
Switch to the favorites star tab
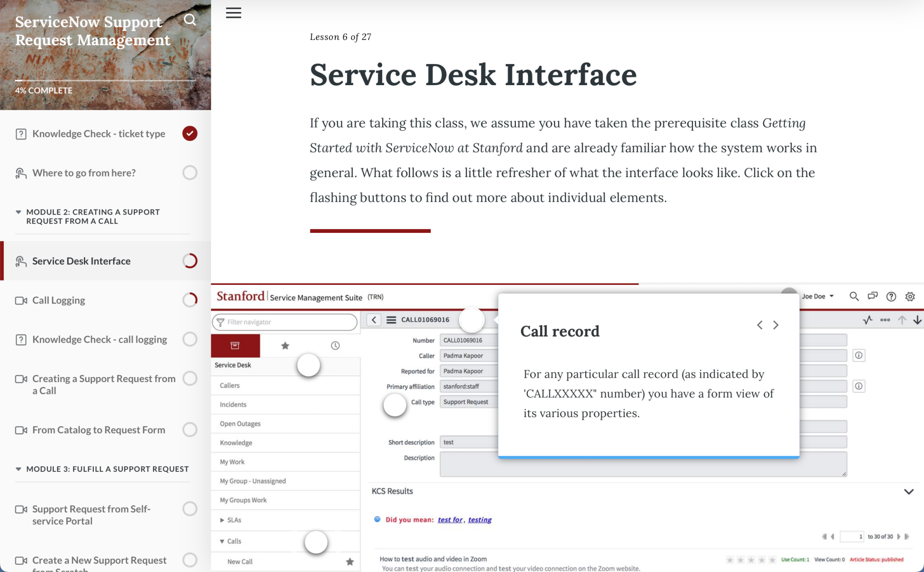tap(285, 345)
